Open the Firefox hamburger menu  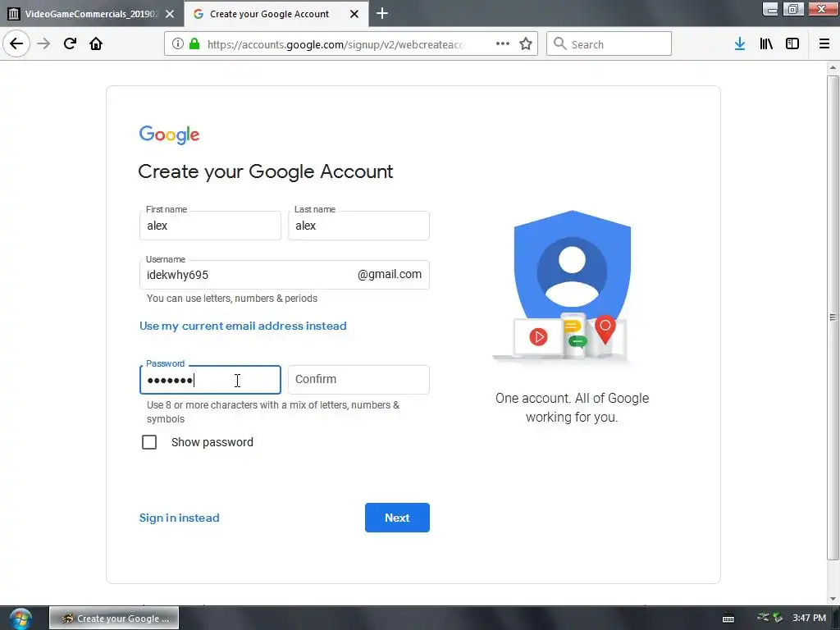tap(824, 44)
